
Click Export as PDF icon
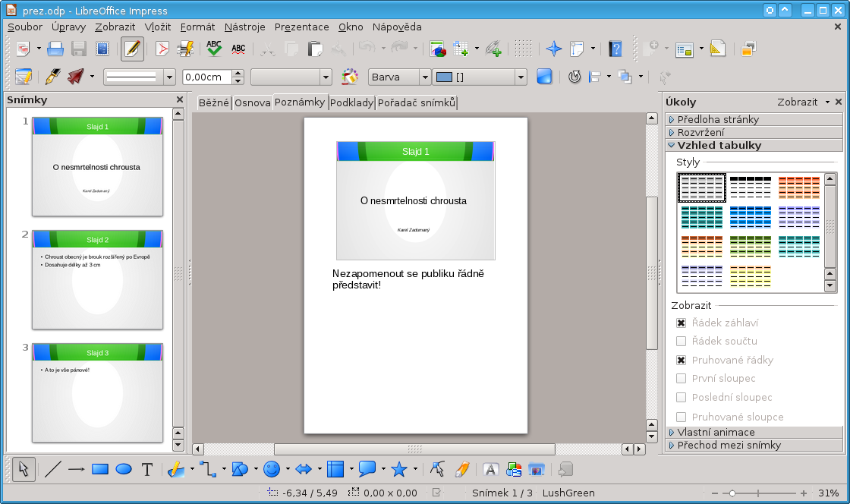[x=162, y=49]
